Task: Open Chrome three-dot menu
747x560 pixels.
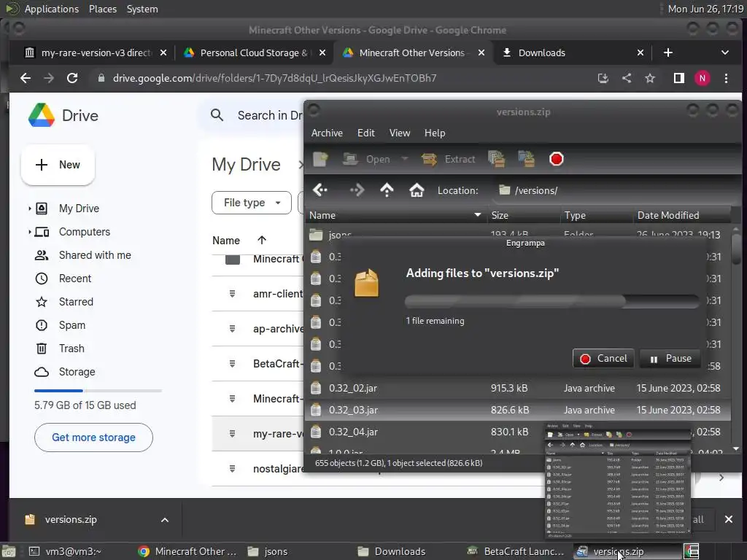Action: coord(726,78)
